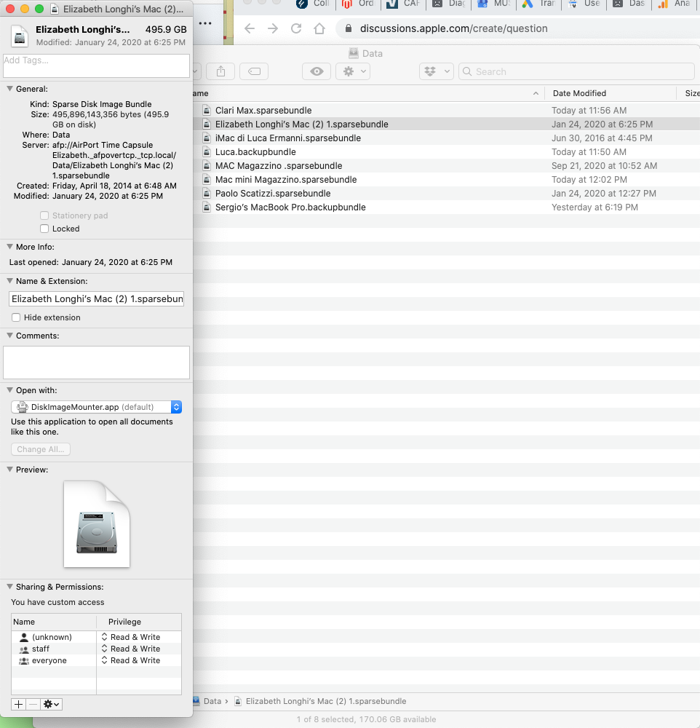Click the minus button to remove a user
The width and height of the screenshot is (700, 728).
[x=33, y=704]
